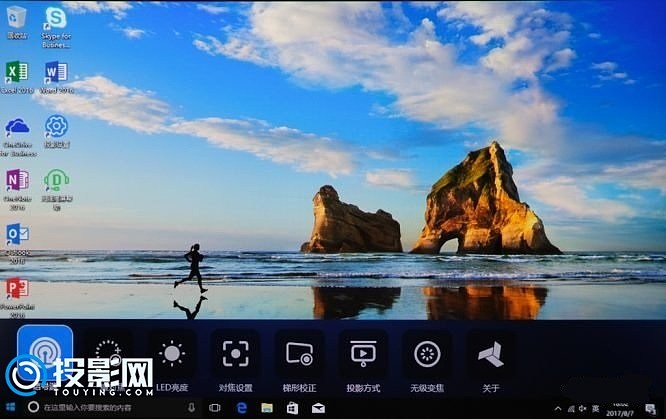Select the green headset D desktop shortcut
The height and width of the screenshot is (419, 666).
[56, 190]
